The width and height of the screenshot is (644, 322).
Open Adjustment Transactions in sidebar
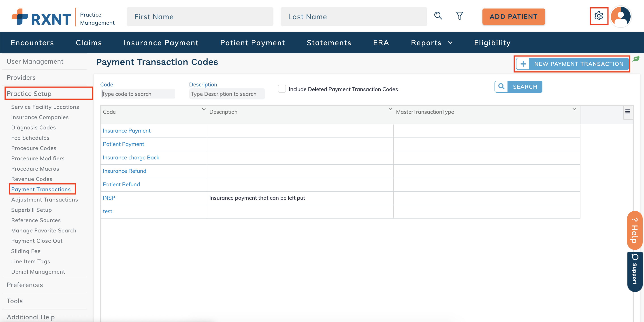(x=45, y=200)
